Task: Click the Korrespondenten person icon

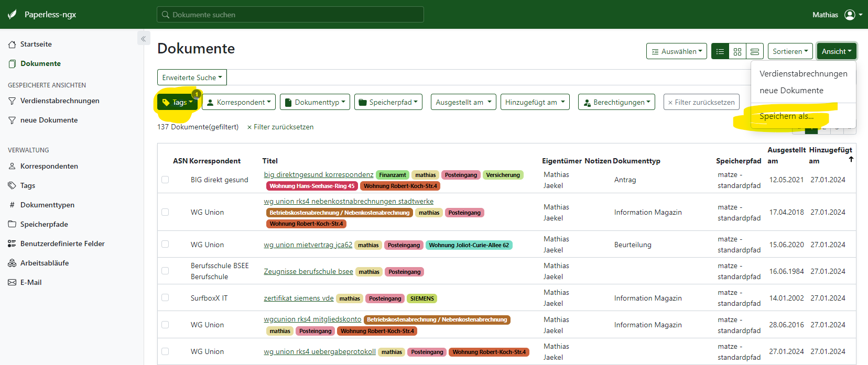Action: pyautogui.click(x=12, y=166)
